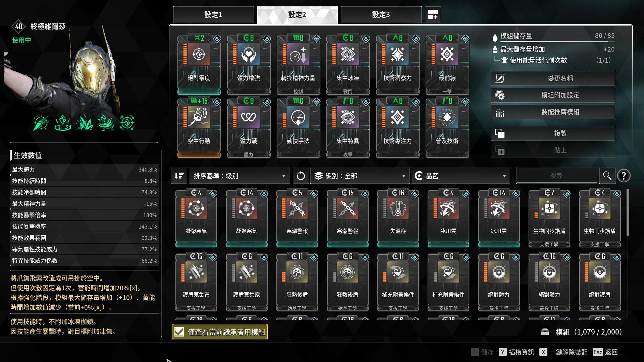The image size is (644, 362).
Task: Focus the 搜尋 search input field
Action: click(x=557, y=176)
